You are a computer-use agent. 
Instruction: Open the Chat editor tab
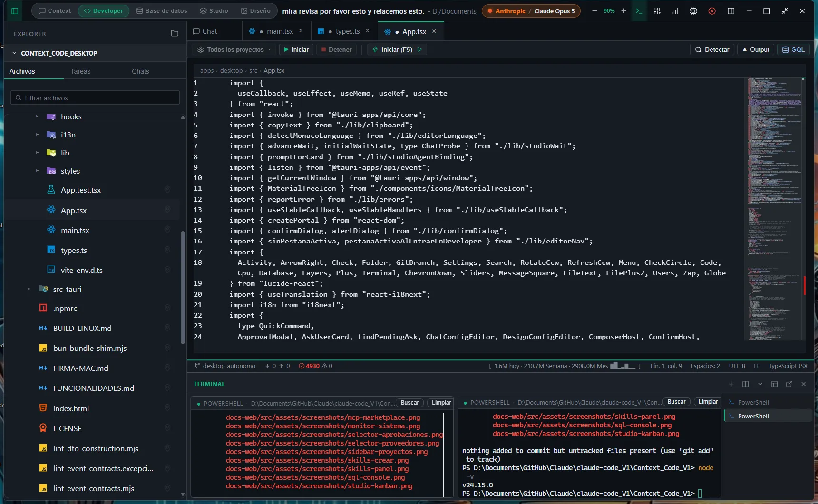205,31
